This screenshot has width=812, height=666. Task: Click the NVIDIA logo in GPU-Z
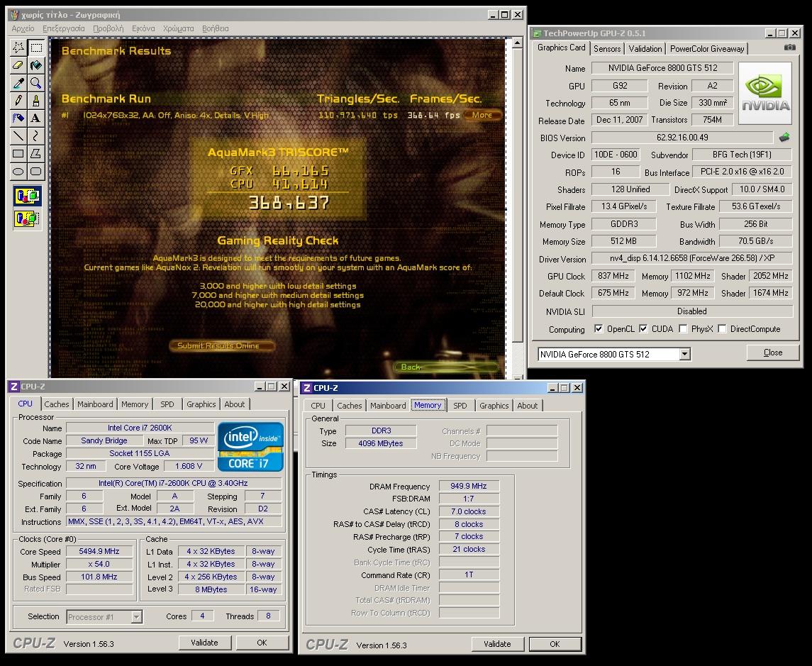click(x=765, y=93)
